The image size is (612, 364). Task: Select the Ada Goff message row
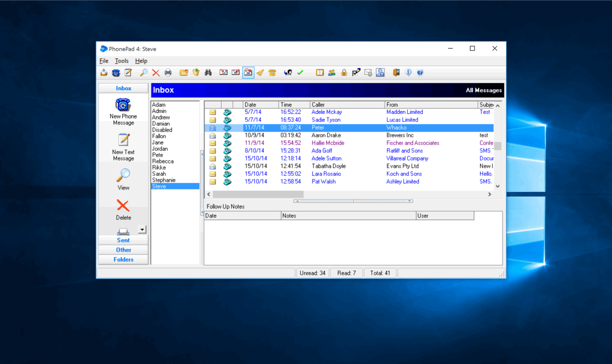click(x=349, y=151)
